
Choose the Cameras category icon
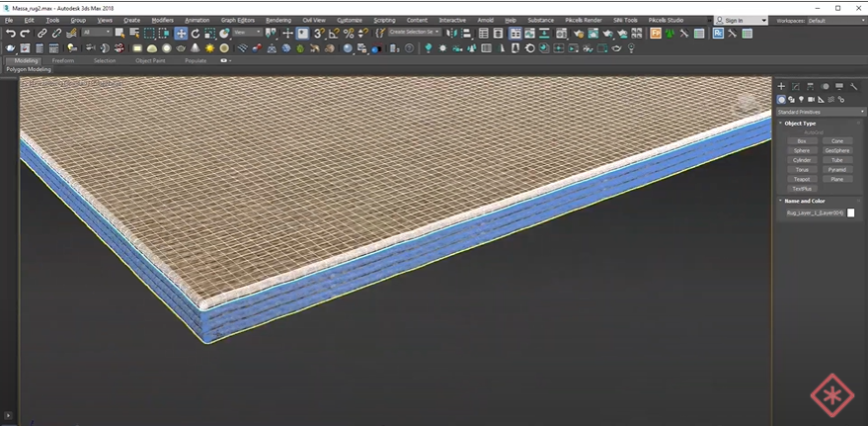812,99
